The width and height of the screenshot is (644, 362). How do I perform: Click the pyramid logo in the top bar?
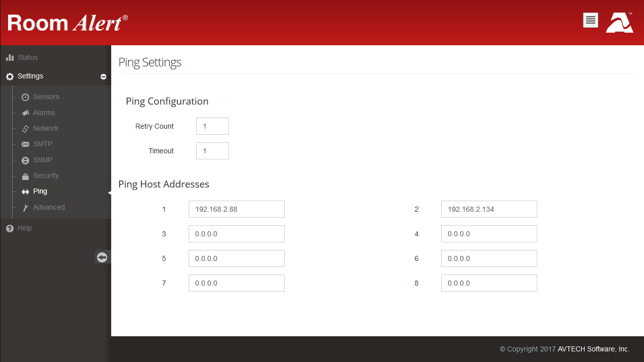coord(619,22)
